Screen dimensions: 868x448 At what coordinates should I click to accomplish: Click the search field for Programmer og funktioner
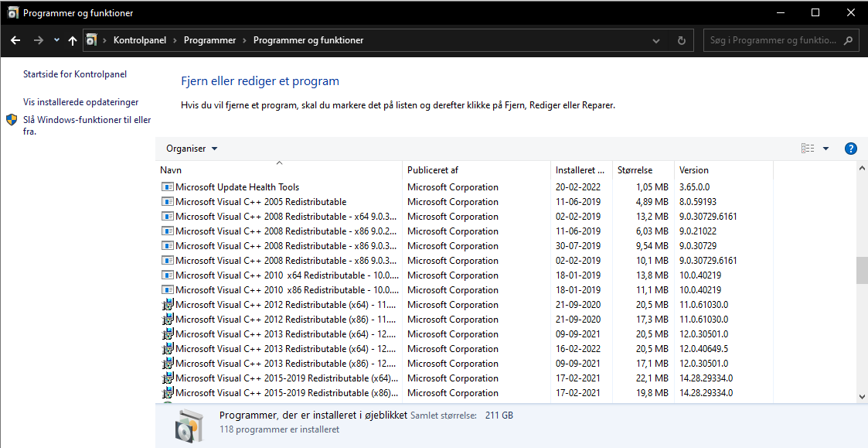coord(773,40)
